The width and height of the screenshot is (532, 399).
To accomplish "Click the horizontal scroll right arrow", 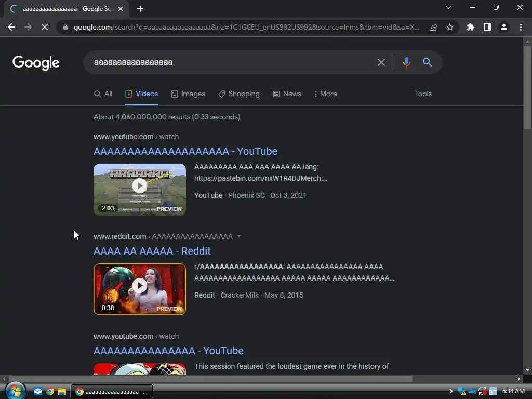I will coord(519,379).
